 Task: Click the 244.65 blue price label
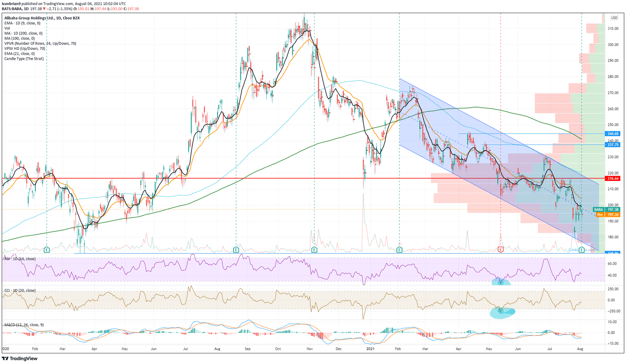point(613,134)
